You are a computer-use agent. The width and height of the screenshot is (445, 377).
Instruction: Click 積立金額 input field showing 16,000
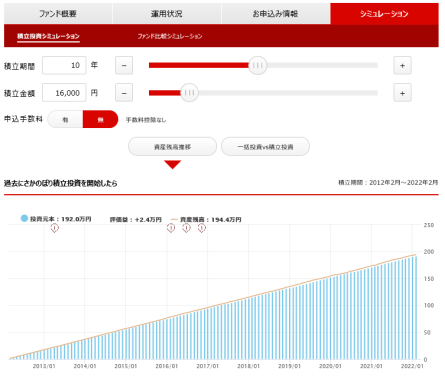point(64,93)
